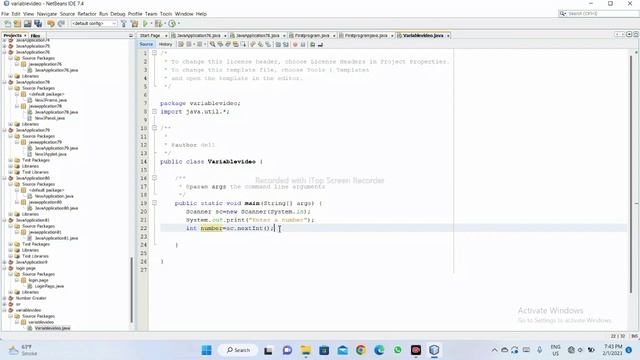This screenshot has width=640, height=360.
Task: Collapse code fold at import line 8
Action: coord(154,111)
